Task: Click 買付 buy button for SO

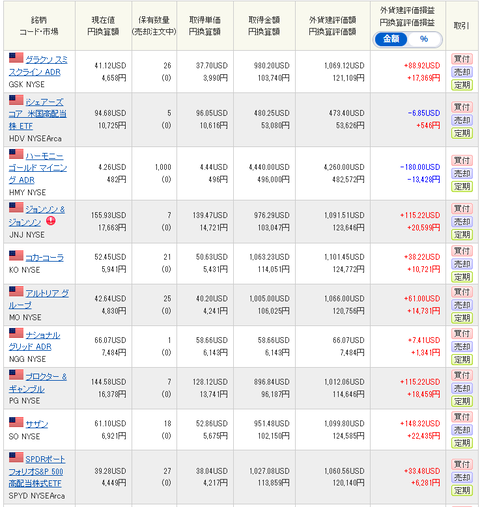Action: 462,417
